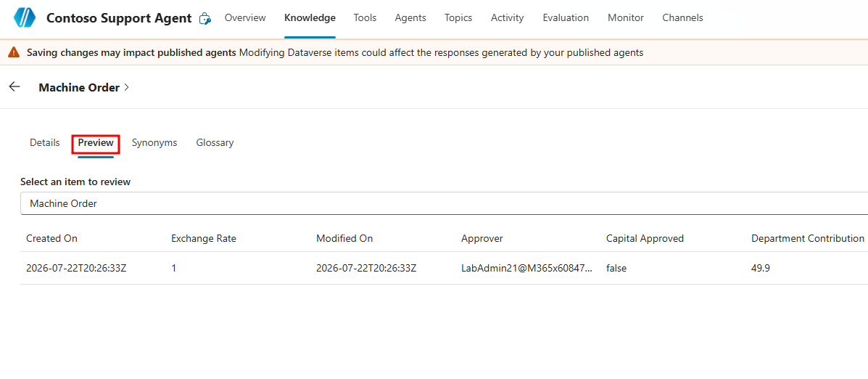Click the Department Contribution column header

click(808, 238)
